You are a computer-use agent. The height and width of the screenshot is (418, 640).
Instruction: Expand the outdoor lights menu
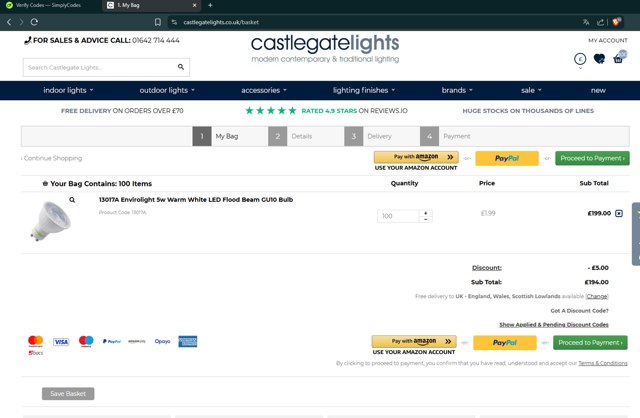167,90
